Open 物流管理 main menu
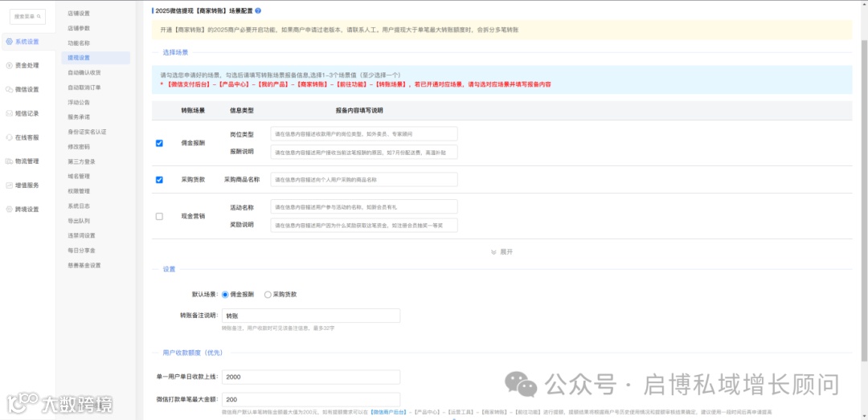The height and width of the screenshot is (420, 868). (27, 161)
